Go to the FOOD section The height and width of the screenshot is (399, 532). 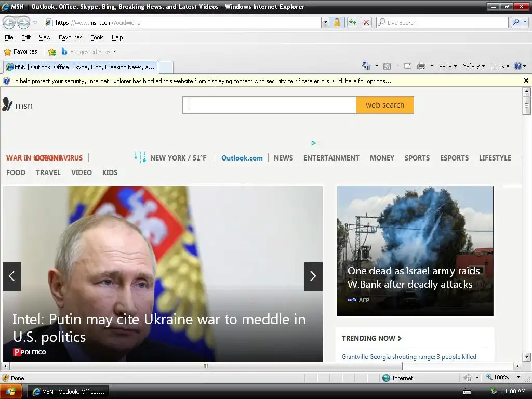(x=16, y=172)
